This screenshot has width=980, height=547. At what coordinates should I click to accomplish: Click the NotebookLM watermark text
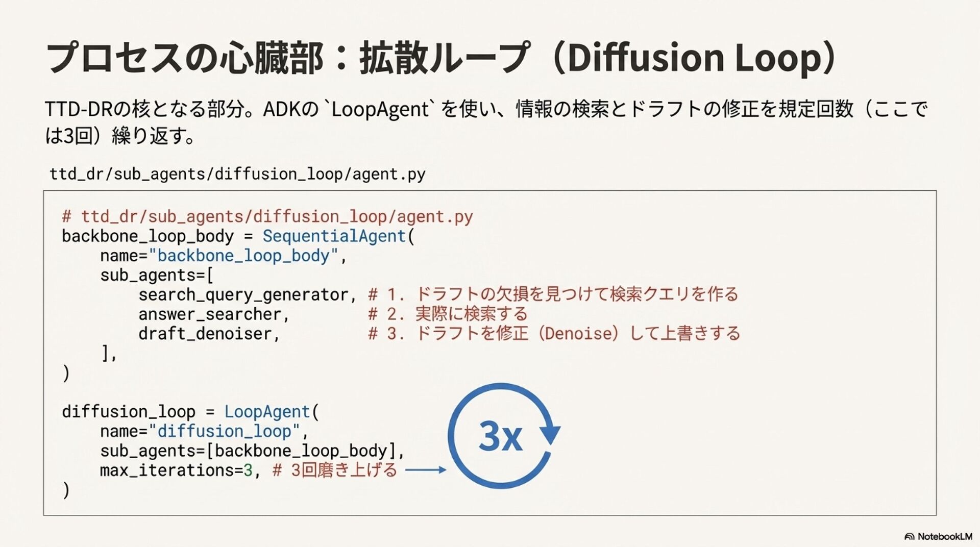pos(945,537)
